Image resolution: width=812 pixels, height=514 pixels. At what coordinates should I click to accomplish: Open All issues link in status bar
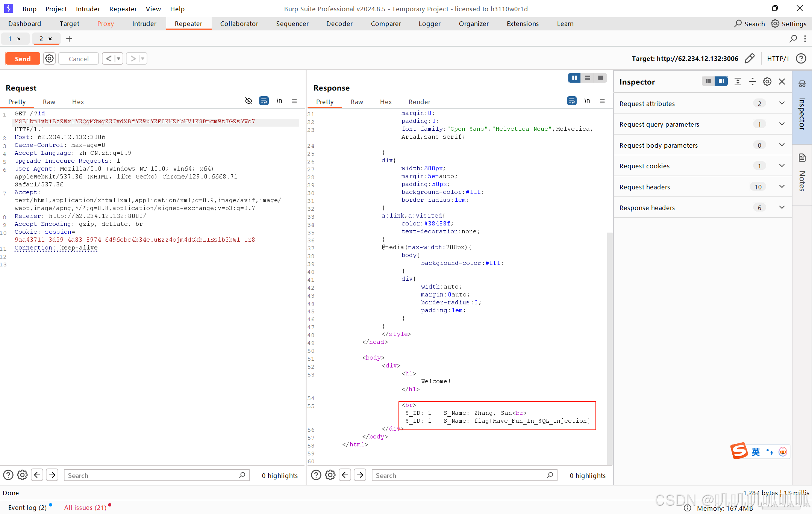[x=85, y=508]
